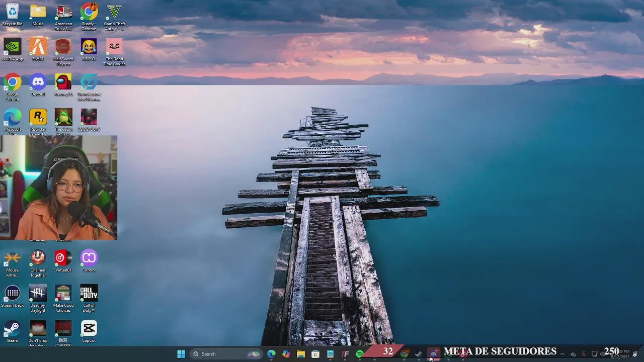Open File Explorer from the taskbar

pyautogui.click(x=300, y=354)
